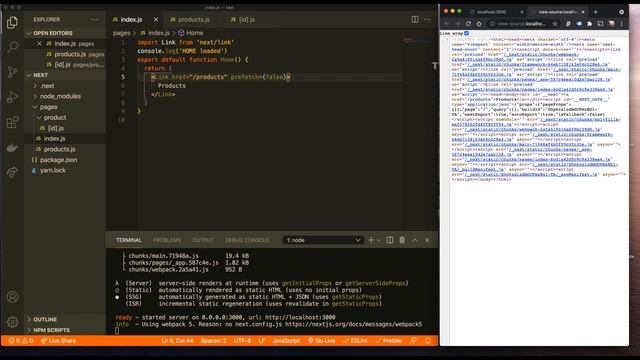Close the terminal panel
This screenshot has height=360, width=640.
[x=427, y=240]
